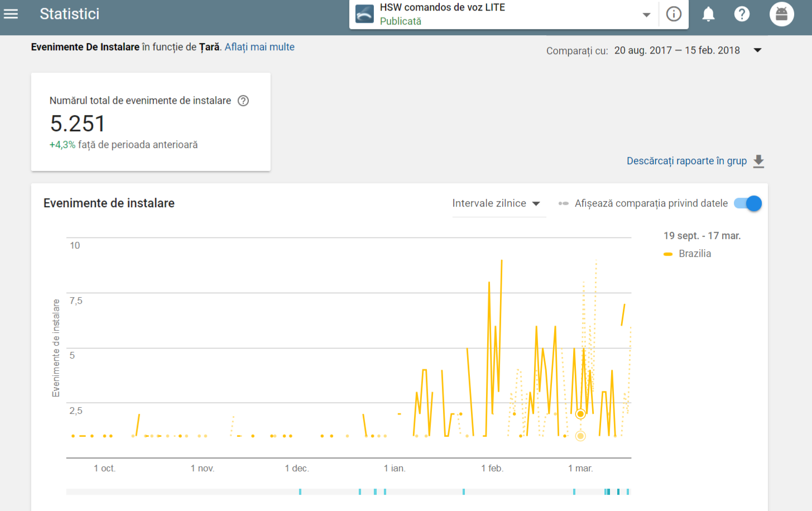This screenshot has width=812, height=511.
Task: Click Descărcați rapoarte în grup link
Action: coord(686,161)
